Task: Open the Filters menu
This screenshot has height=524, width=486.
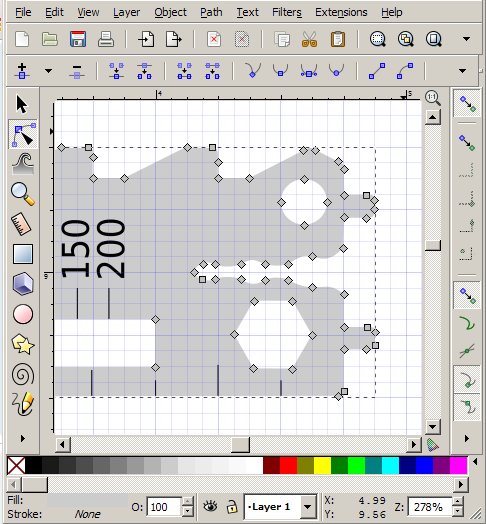Action: [x=287, y=12]
